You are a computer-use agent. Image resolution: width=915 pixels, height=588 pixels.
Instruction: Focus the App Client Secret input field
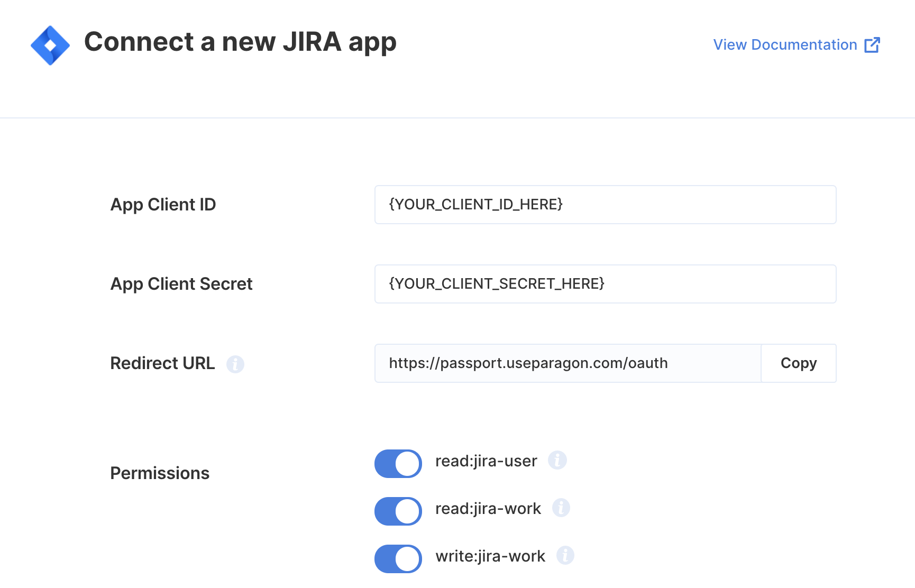click(605, 284)
